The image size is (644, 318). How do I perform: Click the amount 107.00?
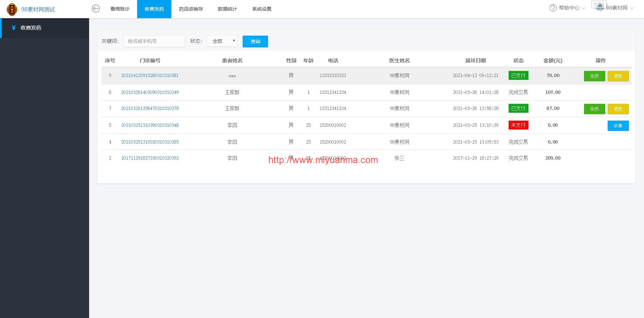click(x=553, y=92)
